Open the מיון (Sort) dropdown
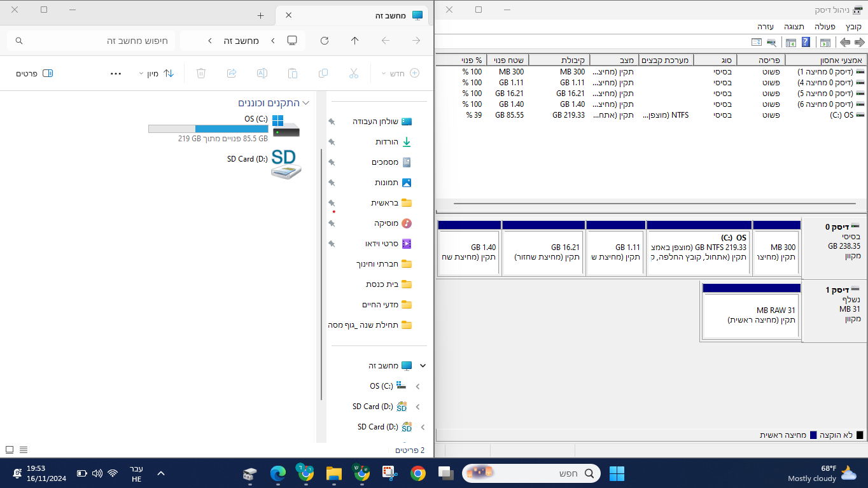868x488 pixels. pos(157,73)
